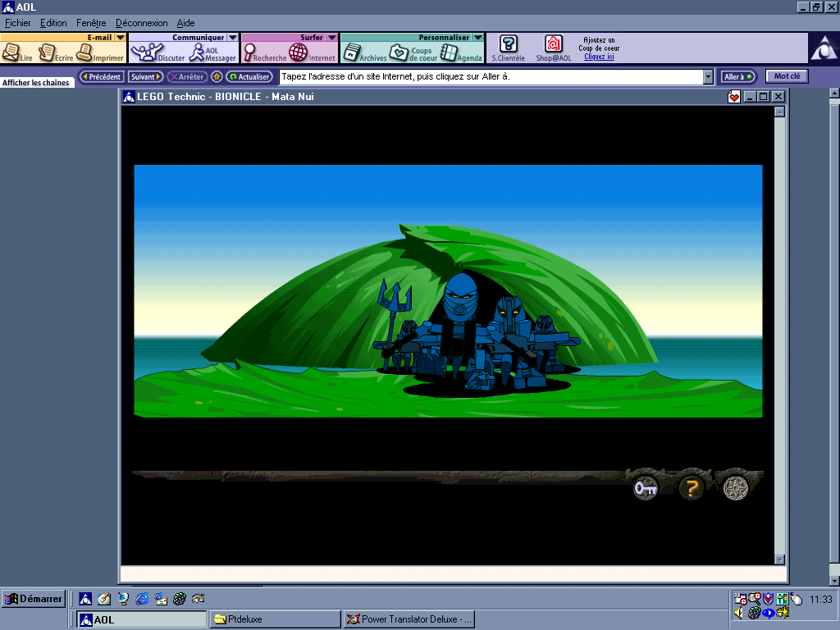The width and height of the screenshot is (840, 630).
Task: Click the question mark help stone
Action: pos(692,488)
